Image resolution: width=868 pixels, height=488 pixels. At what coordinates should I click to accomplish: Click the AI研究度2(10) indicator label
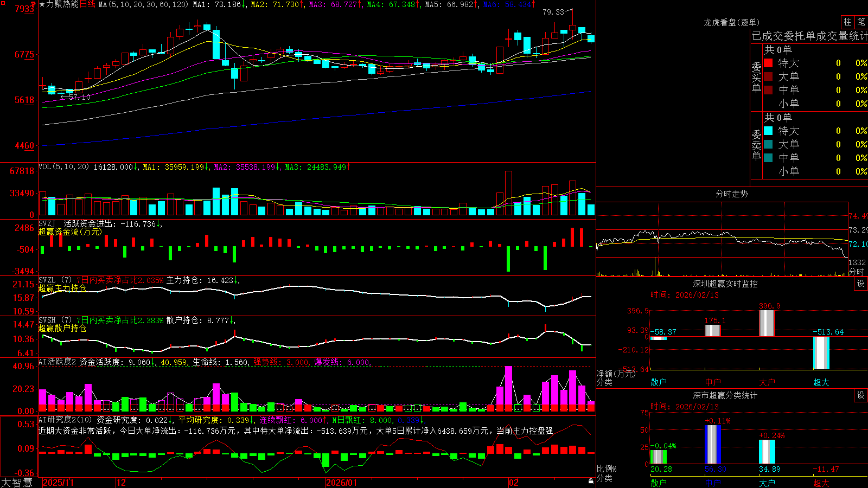(65, 420)
